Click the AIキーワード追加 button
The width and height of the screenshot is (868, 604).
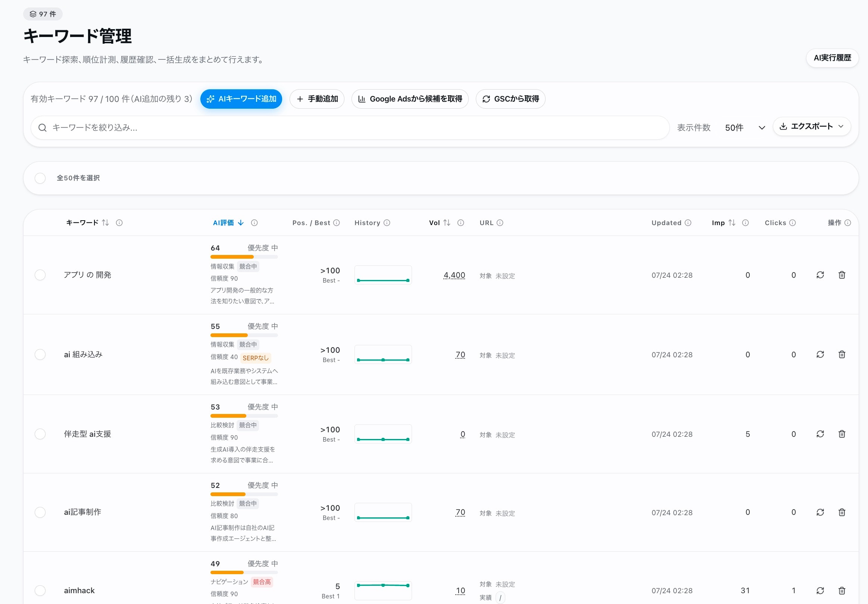pyautogui.click(x=241, y=99)
